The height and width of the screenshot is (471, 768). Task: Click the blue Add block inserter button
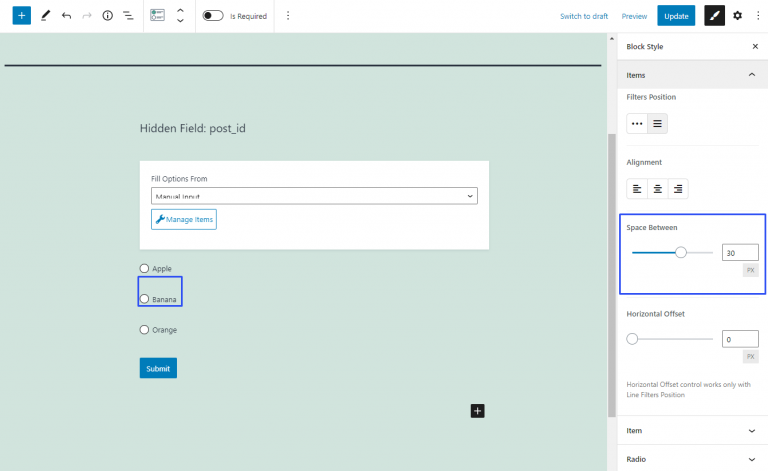[x=22, y=16]
